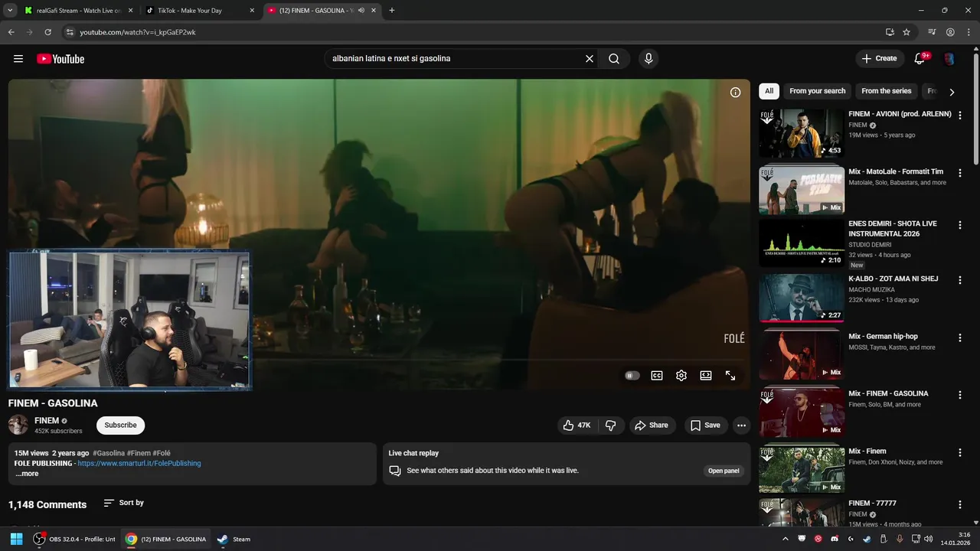Open YouTube notifications bell

click(x=920, y=59)
